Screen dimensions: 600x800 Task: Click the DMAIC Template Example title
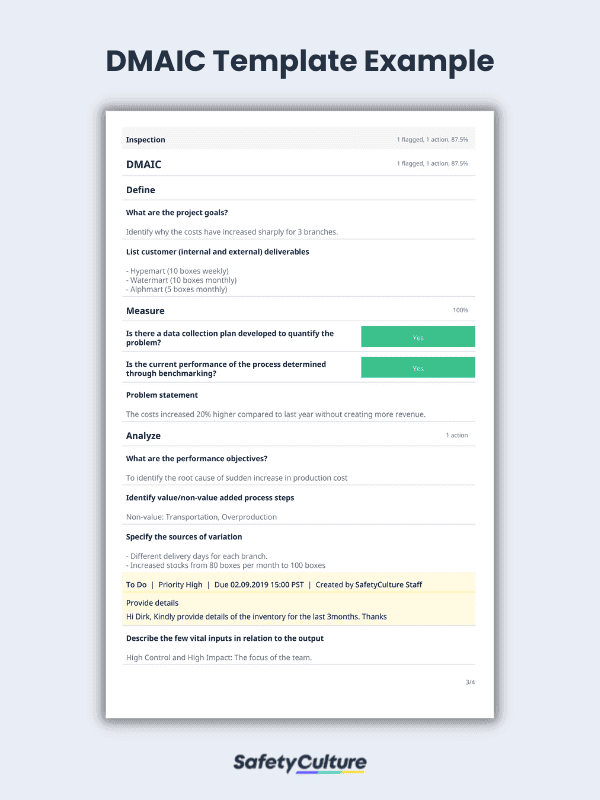300,61
